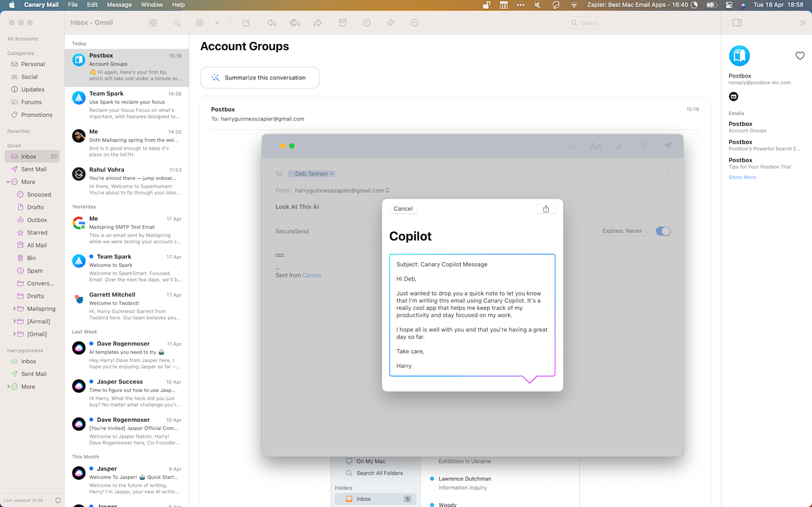Click inside the Copilot generated message box
812x507 pixels.
click(x=472, y=315)
